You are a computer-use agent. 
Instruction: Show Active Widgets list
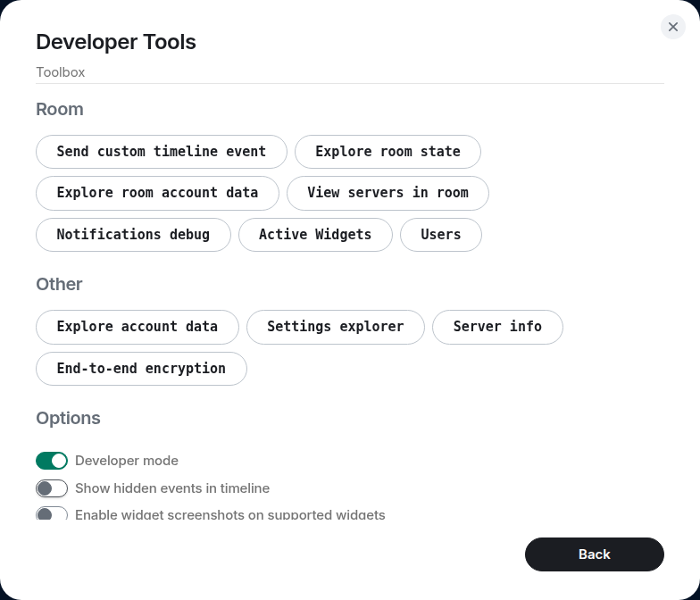[315, 235]
